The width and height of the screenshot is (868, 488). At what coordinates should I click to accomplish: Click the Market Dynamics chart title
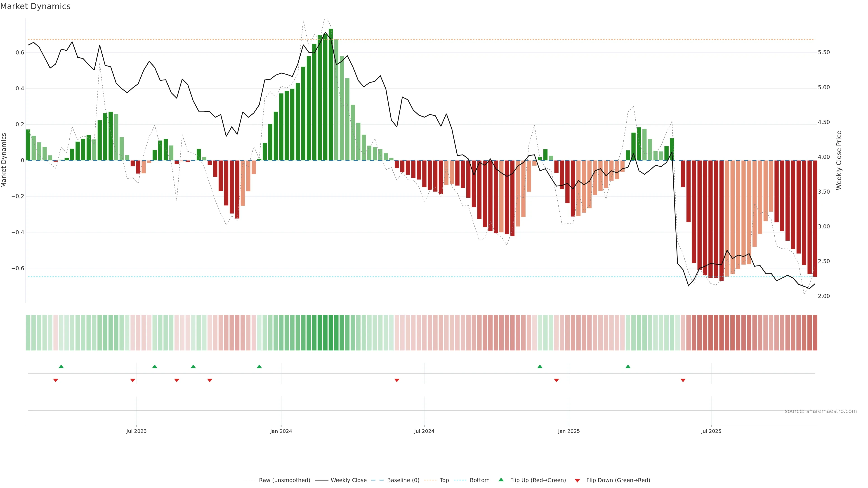pos(35,6)
